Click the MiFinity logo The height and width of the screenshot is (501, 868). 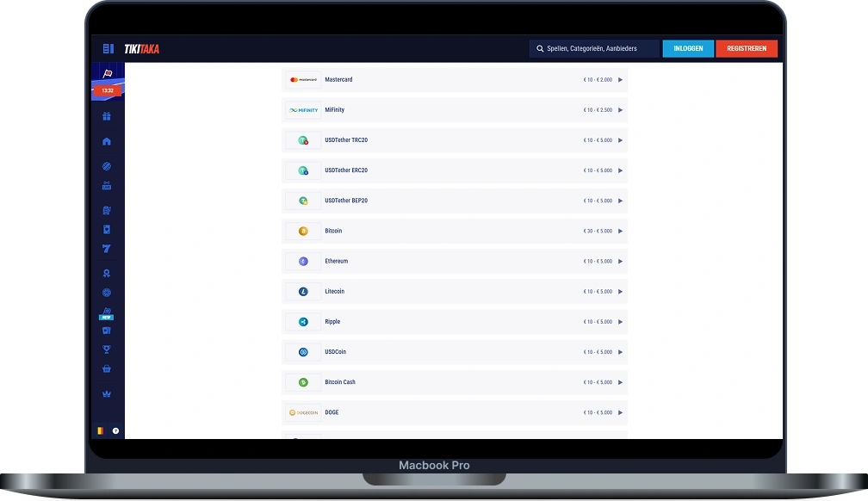[x=303, y=110]
